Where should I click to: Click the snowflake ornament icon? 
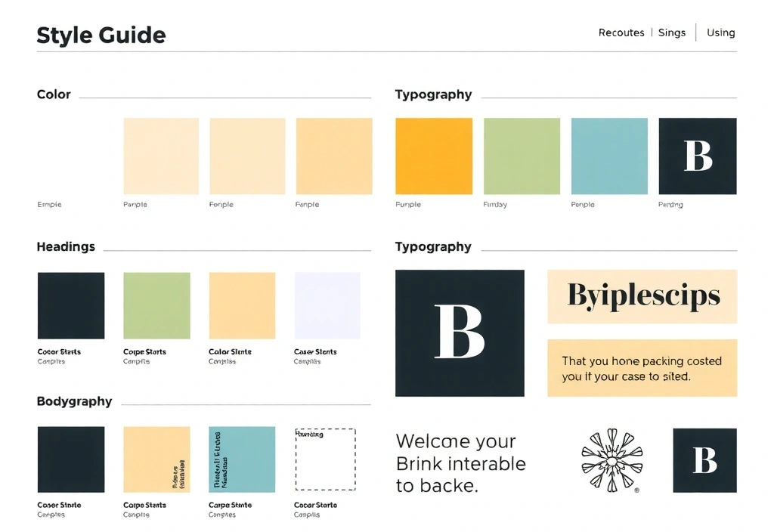pyautogui.click(x=614, y=461)
